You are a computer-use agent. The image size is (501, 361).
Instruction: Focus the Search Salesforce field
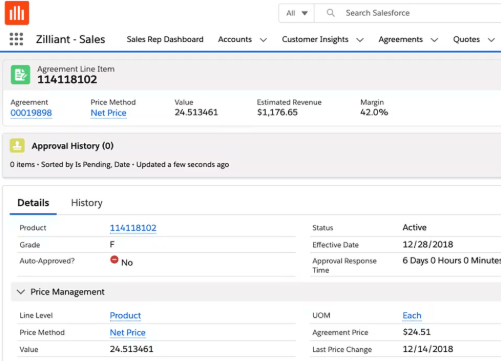pyautogui.click(x=407, y=13)
